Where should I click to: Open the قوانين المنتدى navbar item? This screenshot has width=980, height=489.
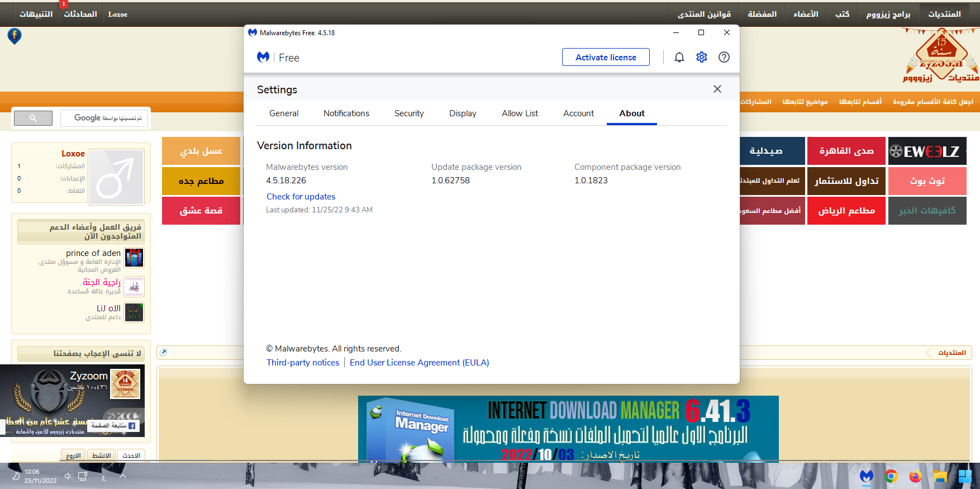(x=704, y=14)
